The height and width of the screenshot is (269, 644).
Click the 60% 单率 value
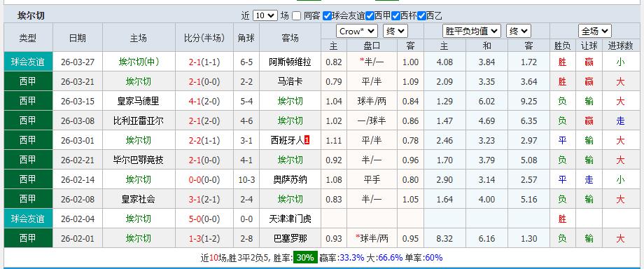pos(434,258)
